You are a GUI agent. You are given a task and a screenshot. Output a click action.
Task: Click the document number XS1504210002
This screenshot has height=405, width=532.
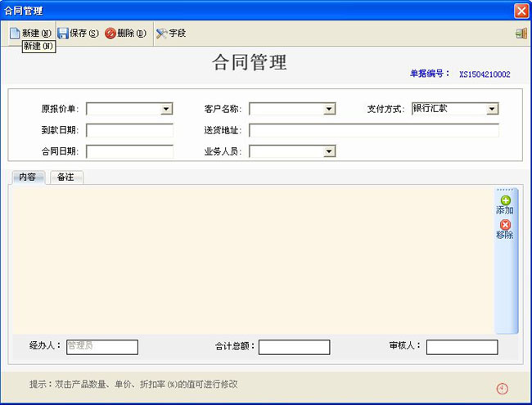[485, 74]
